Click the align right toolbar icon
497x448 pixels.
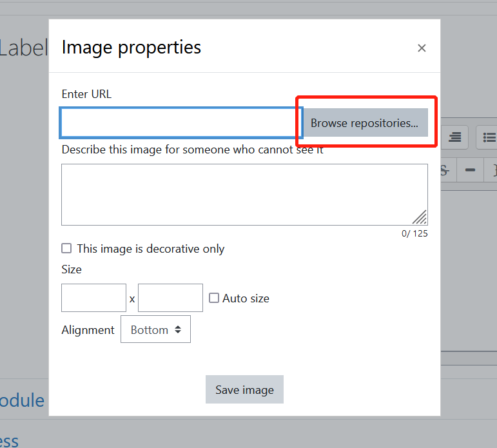pos(454,137)
